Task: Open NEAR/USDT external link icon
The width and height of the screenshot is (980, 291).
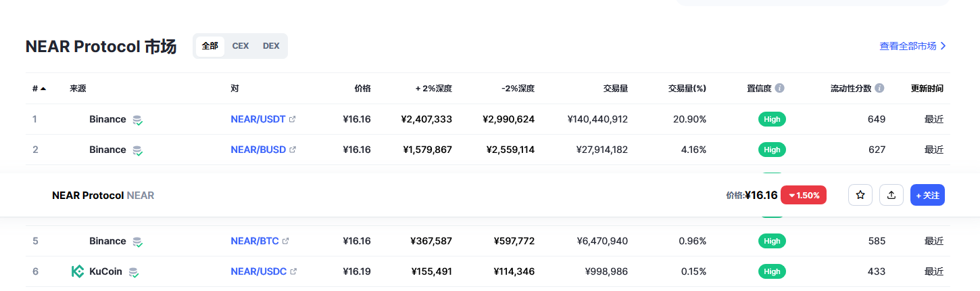Action: (x=293, y=119)
